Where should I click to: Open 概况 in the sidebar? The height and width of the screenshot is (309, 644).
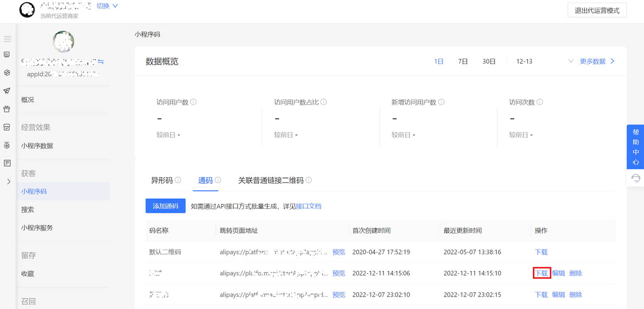(27, 100)
